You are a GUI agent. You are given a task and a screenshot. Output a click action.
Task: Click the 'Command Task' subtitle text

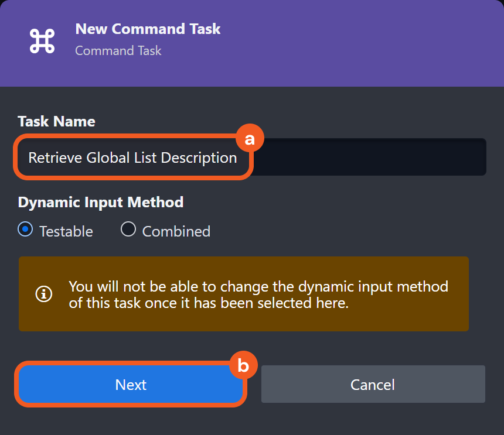coord(118,51)
